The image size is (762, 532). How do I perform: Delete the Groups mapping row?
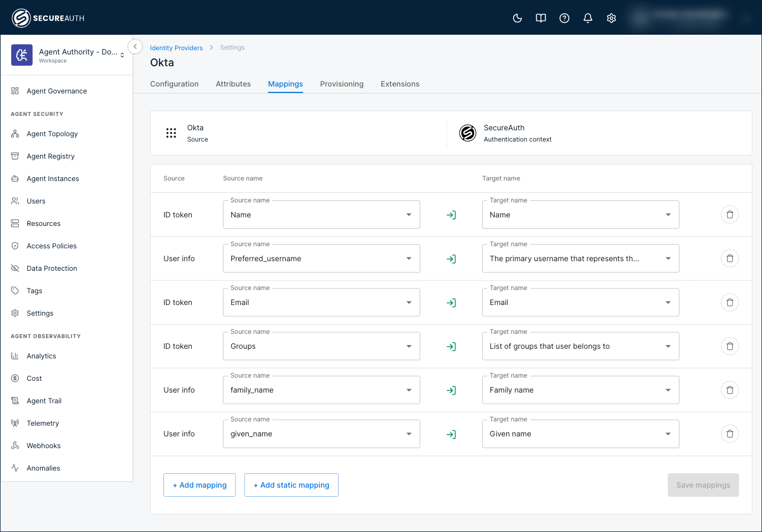pyautogui.click(x=729, y=346)
